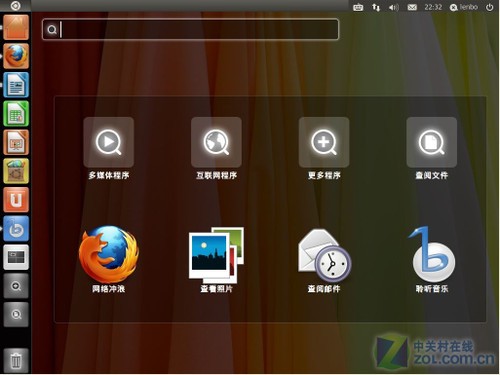Open 查看照片 view photos shortcut
The width and height of the screenshot is (500, 375).
216,259
